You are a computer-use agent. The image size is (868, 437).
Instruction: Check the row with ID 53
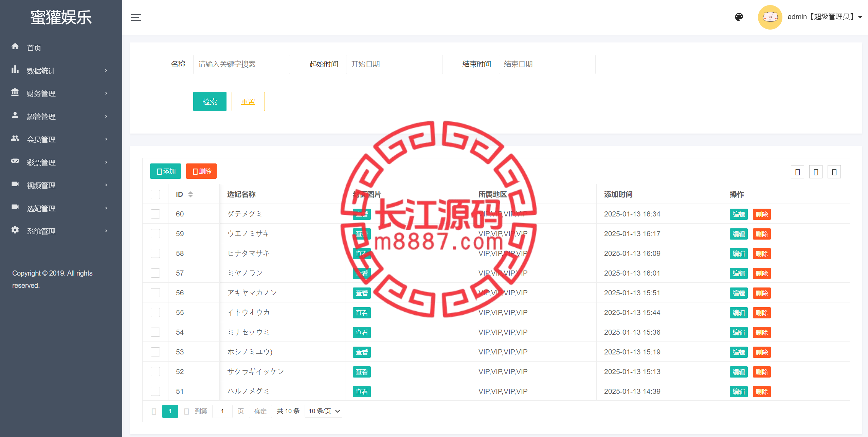(155, 352)
